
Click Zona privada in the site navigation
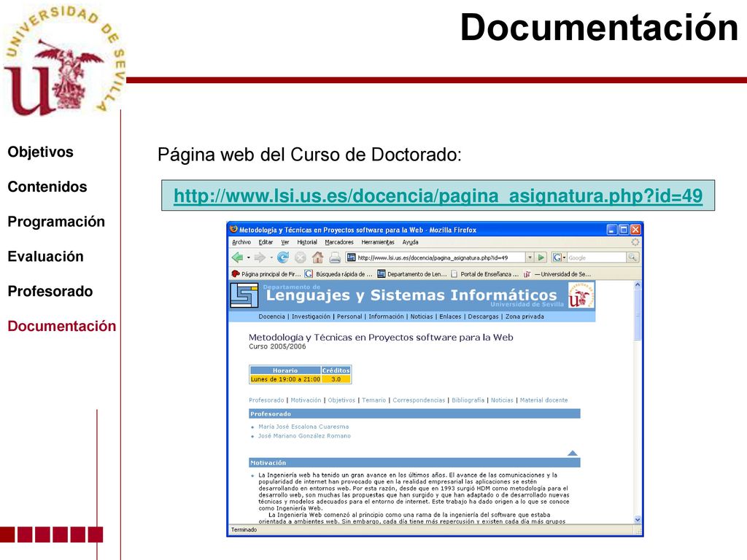(525, 316)
